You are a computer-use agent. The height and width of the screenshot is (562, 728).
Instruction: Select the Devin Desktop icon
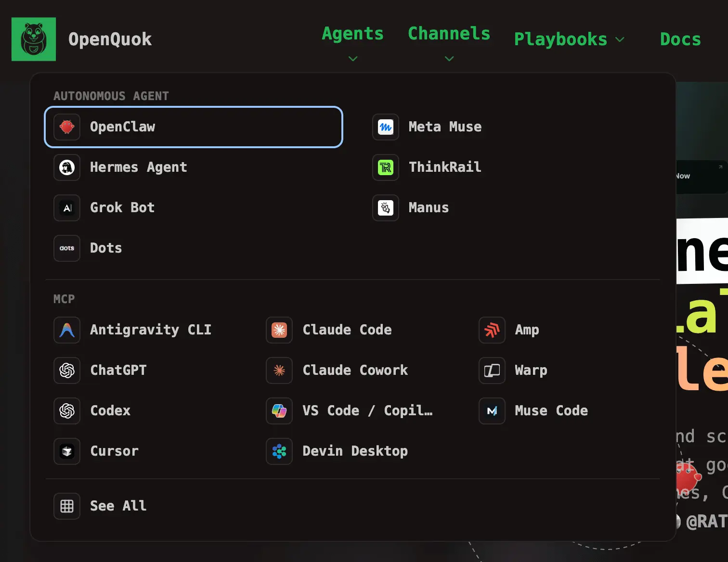tap(279, 451)
